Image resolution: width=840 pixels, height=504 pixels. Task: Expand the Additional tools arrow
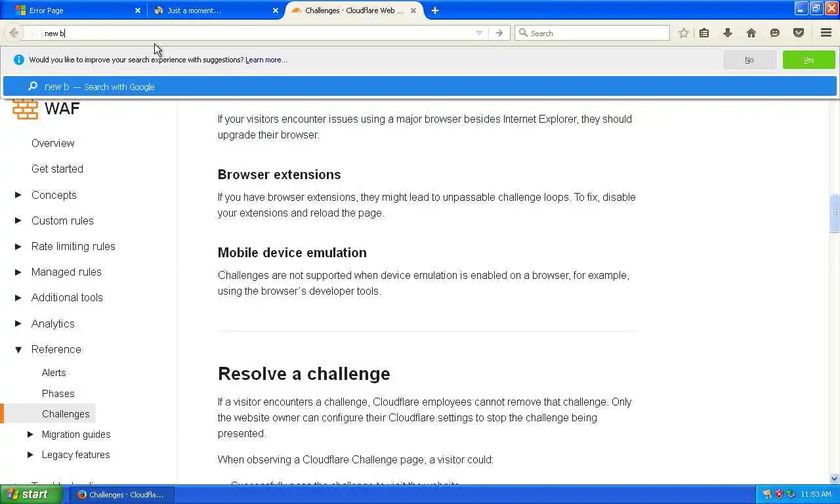(x=18, y=297)
